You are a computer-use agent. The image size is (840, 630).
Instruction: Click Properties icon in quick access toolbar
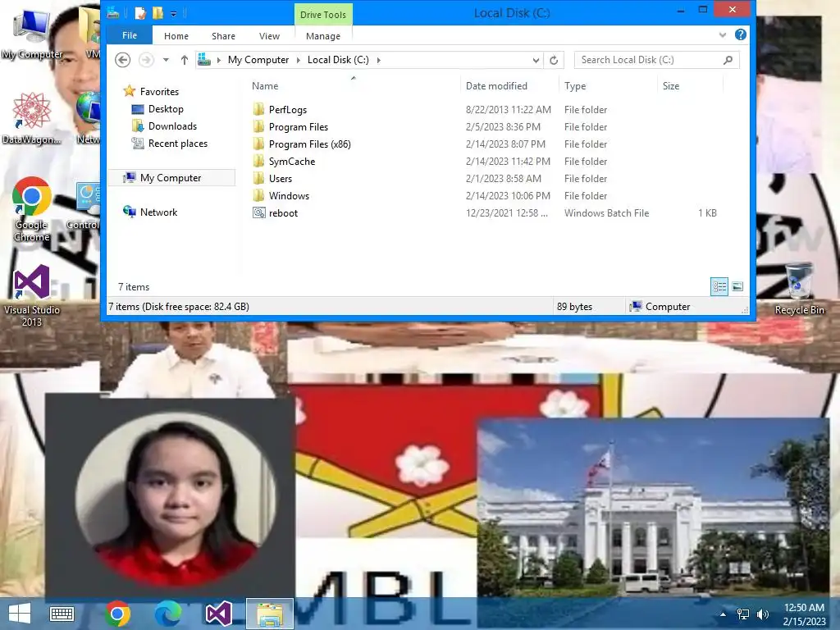coord(140,13)
